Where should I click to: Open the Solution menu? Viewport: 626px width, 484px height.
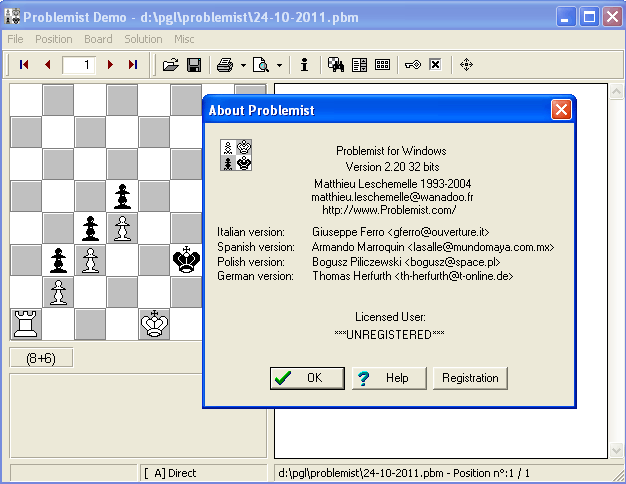click(x=143, y=39)
